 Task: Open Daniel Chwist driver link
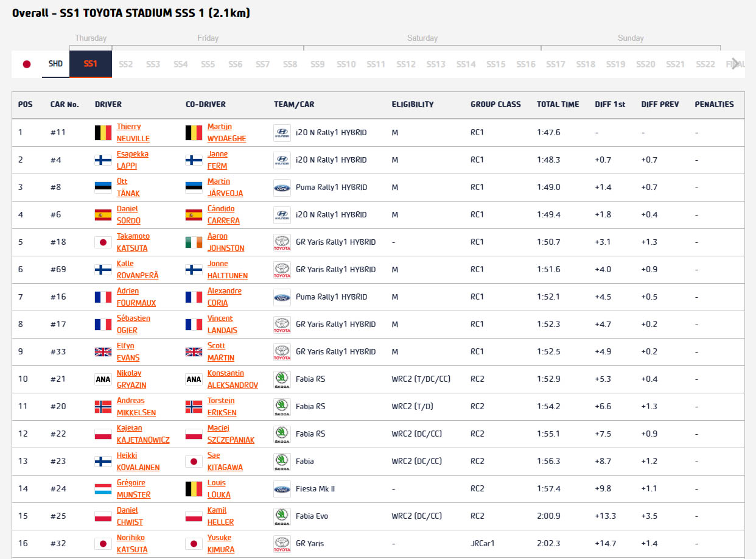click(130, 516)
